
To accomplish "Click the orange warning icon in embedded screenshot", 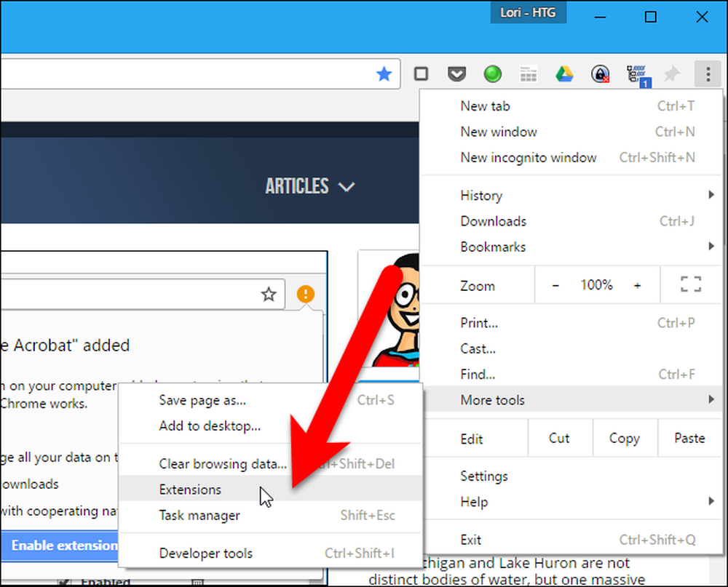I will (x=306, y=294).
